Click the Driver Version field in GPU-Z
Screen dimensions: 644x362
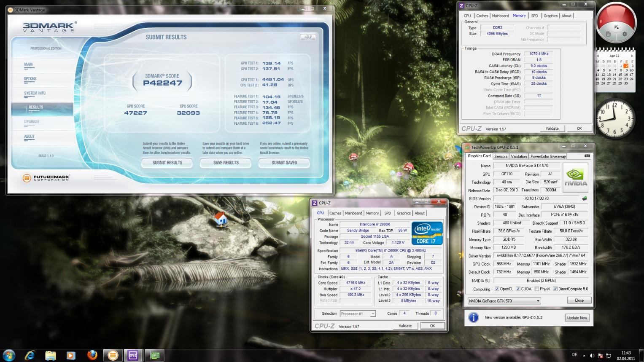(x=541, y=255)
